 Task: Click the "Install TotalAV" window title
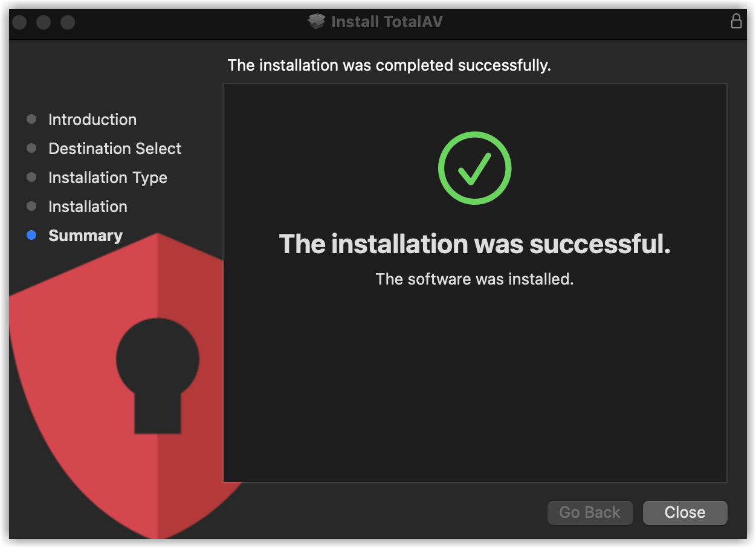coord(387,22)
